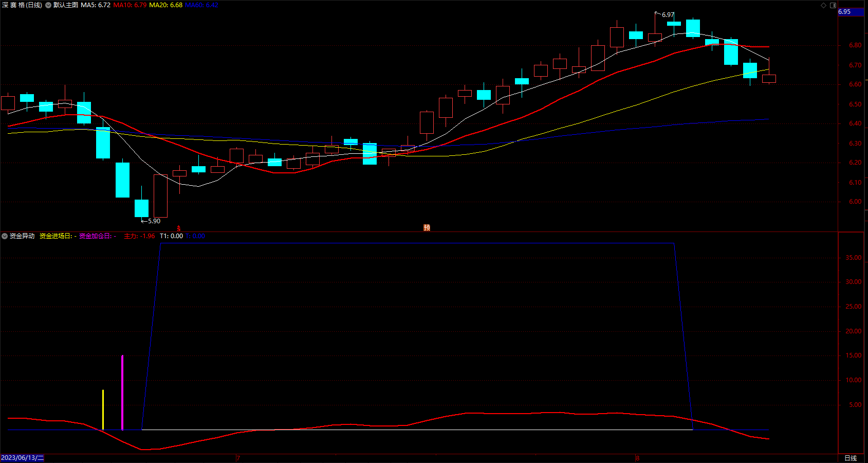Click the 日线 label at bottom right
Screen dimensions: 868x463
coord(851,458)
